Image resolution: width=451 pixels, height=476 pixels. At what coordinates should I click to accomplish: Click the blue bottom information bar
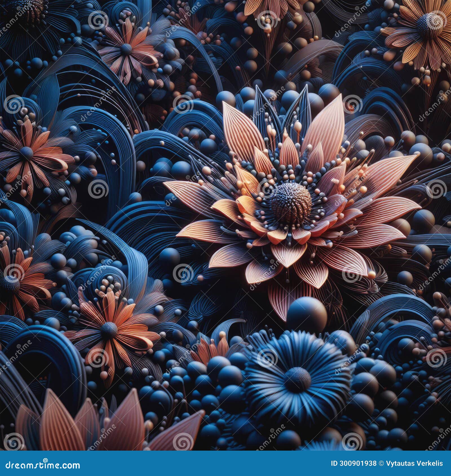pos(225,463)
